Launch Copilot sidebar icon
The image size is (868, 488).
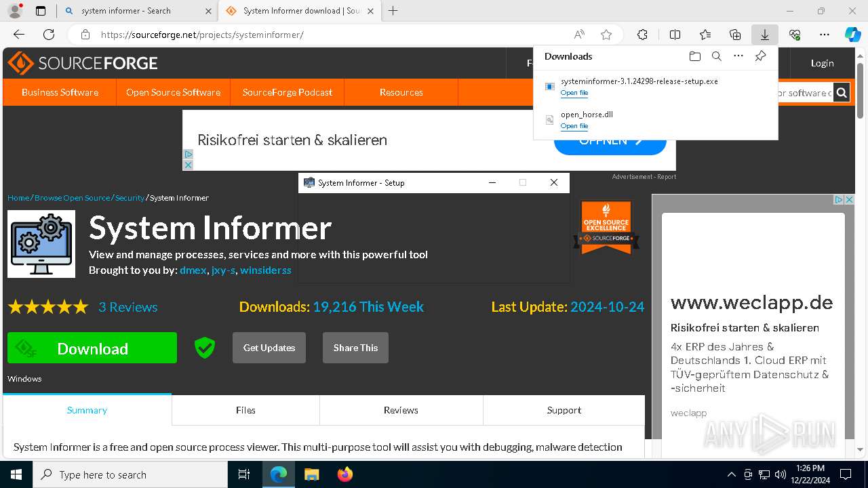click(853, 35)
